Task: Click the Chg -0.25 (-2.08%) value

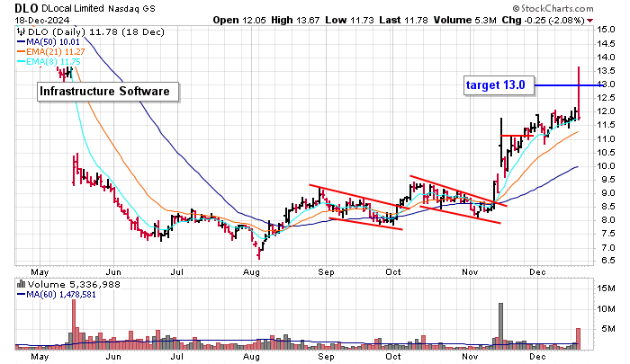Action: coord(544,20)
